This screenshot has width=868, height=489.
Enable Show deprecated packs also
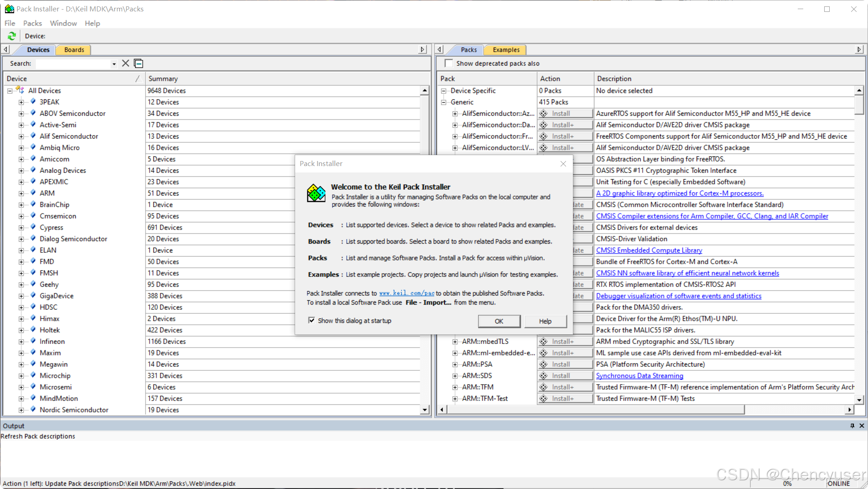pos(449,63)
